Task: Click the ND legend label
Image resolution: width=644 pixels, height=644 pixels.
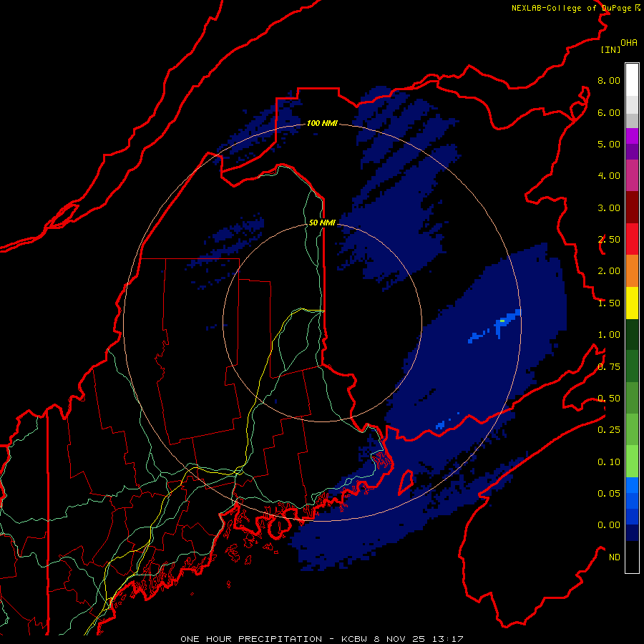Action: point(615,557)
